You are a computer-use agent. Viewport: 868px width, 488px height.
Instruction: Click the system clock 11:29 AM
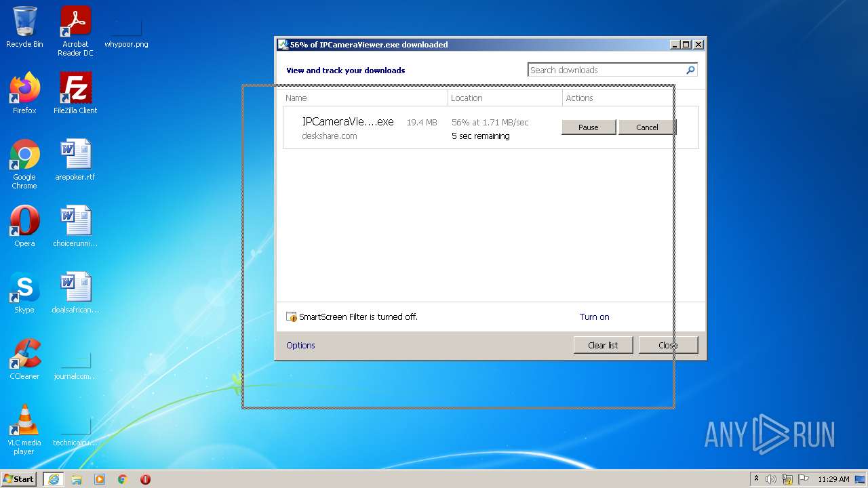pyautogui.click(x=833, y=479)
